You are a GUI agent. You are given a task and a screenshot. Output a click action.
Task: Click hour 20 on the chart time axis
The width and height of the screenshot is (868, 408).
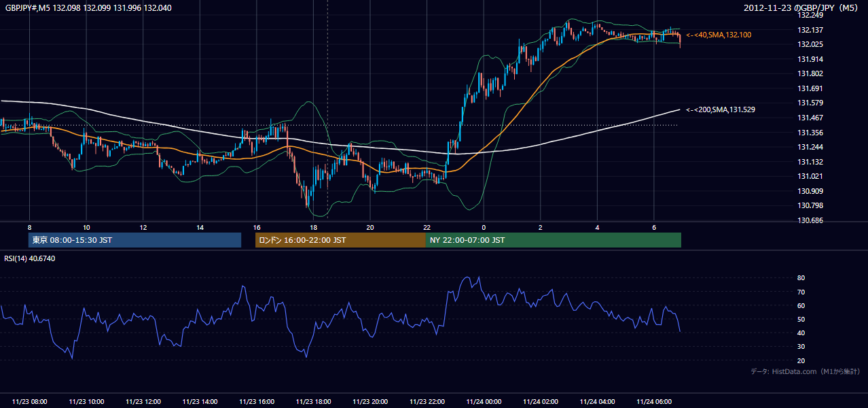point(370,227)
